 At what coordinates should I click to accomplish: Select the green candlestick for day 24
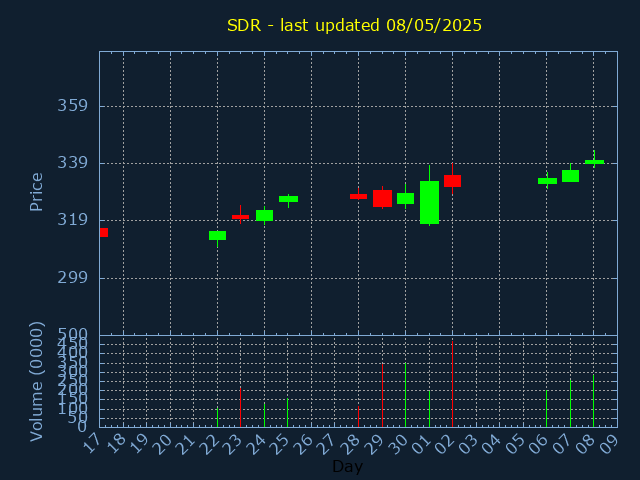click(x=264, y=216)
